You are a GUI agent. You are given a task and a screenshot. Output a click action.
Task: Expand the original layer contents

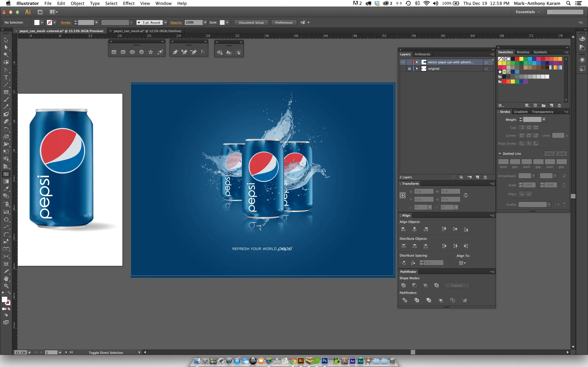pos(417,69)
